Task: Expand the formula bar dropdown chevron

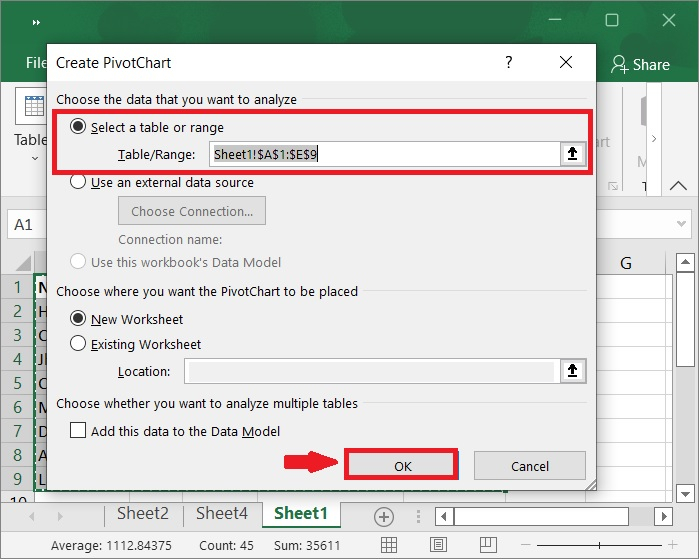Action: [681, 224]
